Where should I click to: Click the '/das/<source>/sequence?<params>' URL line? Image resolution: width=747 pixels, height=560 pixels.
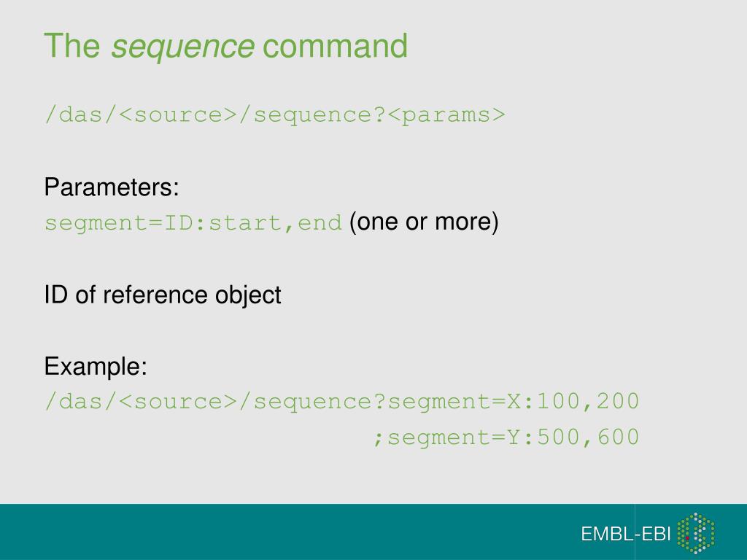(275, 114)
